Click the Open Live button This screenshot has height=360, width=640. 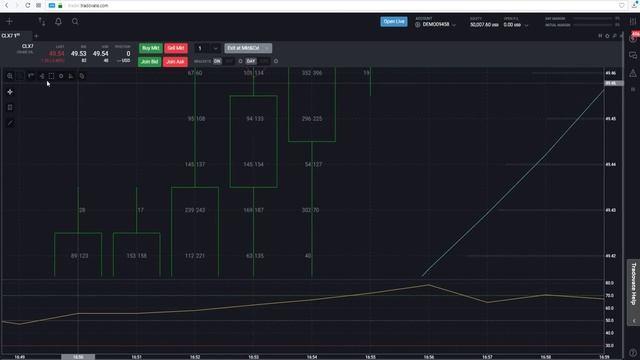[394, 21]
